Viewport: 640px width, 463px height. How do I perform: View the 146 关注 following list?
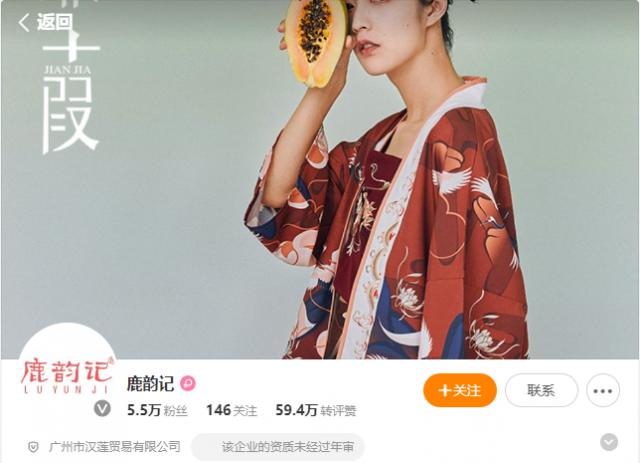pyautogui.click(x=231, y=410)
